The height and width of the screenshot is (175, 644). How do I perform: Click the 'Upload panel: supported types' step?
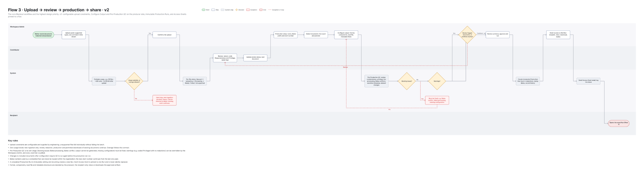[x=73, y=35]
